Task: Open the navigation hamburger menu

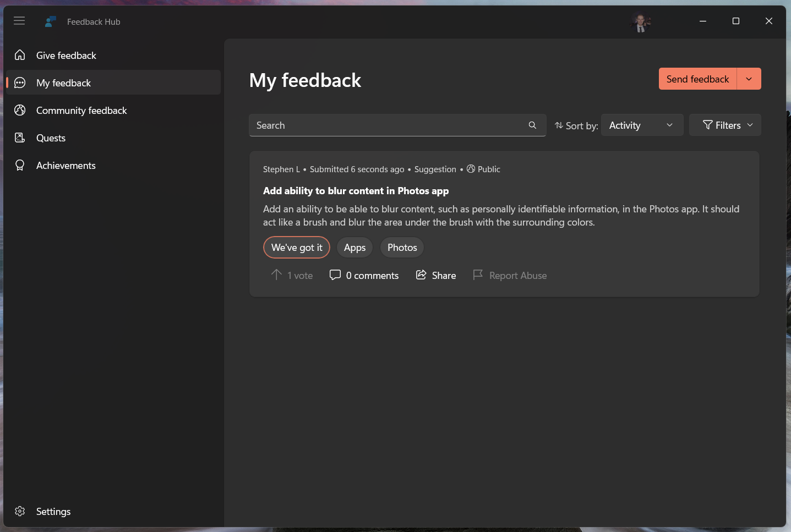Action: click(19, 21)
